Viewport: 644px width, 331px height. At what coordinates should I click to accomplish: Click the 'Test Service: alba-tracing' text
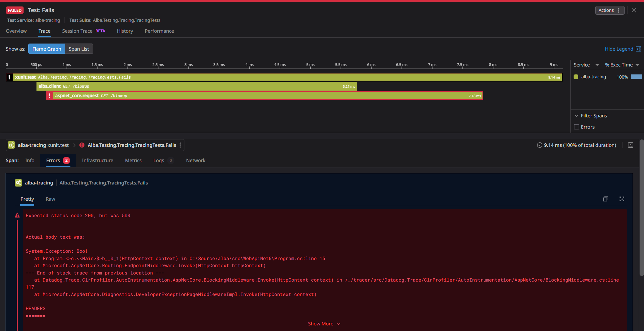point(34,20)
